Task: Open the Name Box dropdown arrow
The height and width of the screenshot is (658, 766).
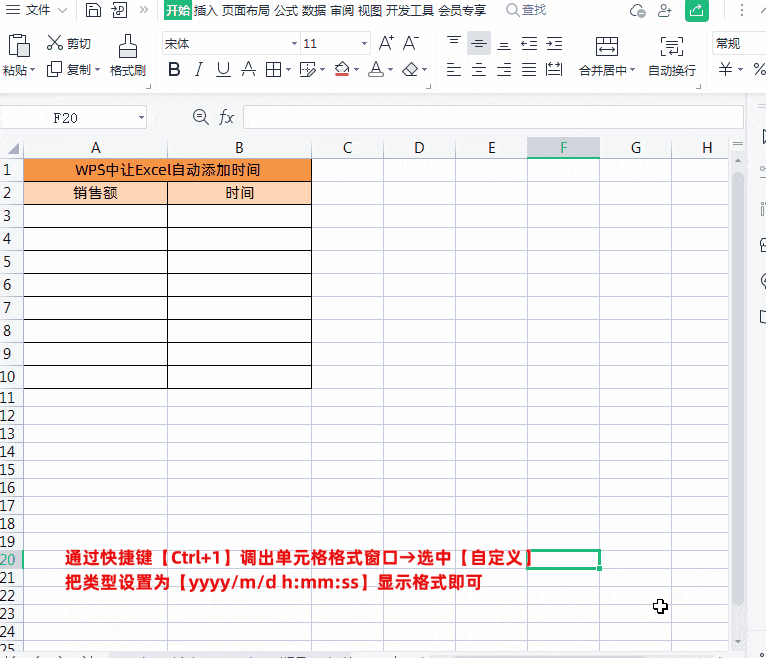Action: point(141,118)
